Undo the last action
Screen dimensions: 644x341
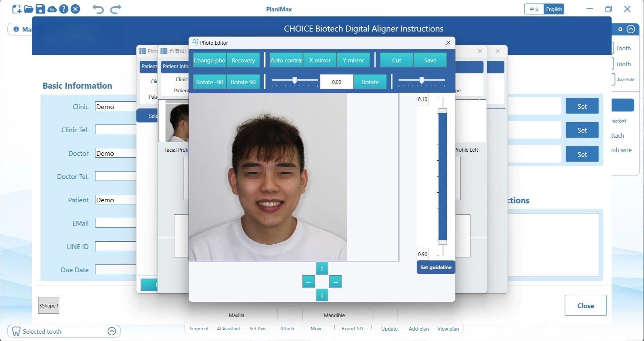point(98,9)
